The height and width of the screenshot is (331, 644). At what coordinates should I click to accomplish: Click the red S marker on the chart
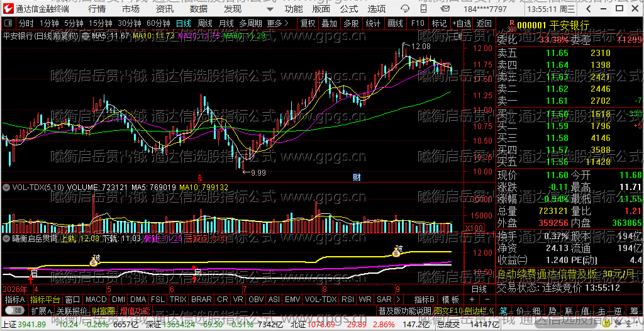(200, 178)
